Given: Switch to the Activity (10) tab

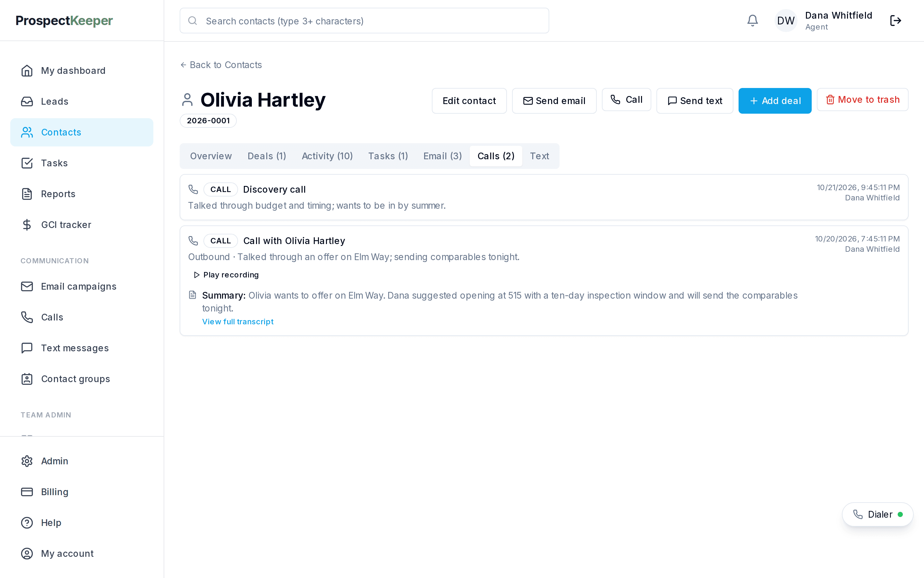Looking at the screenshot, I should click(327, 156).
